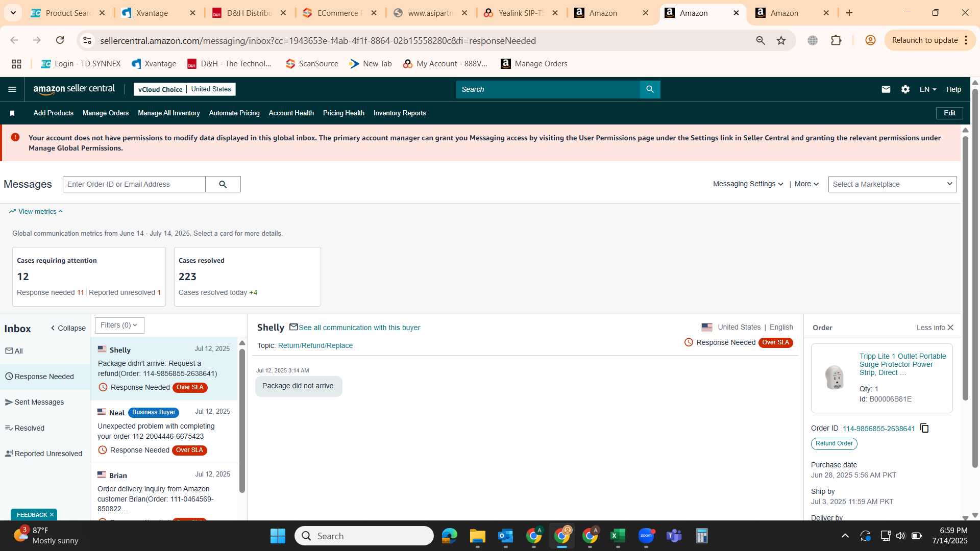Open Zoom from the taskbar

click(646, 536)
